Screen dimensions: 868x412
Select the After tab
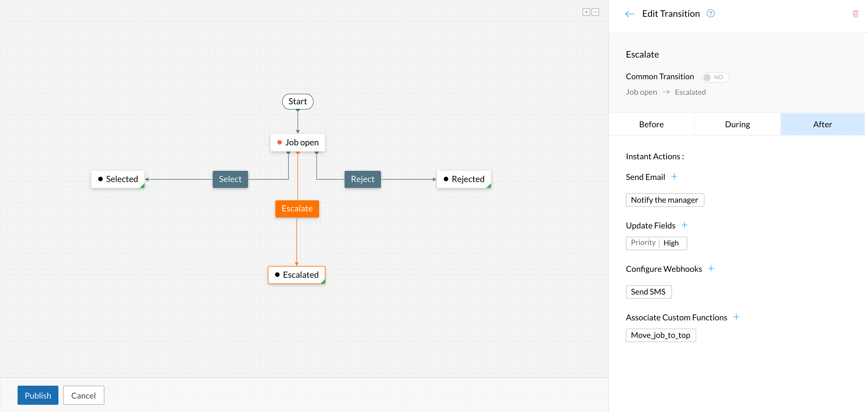(x=822, y=125)
